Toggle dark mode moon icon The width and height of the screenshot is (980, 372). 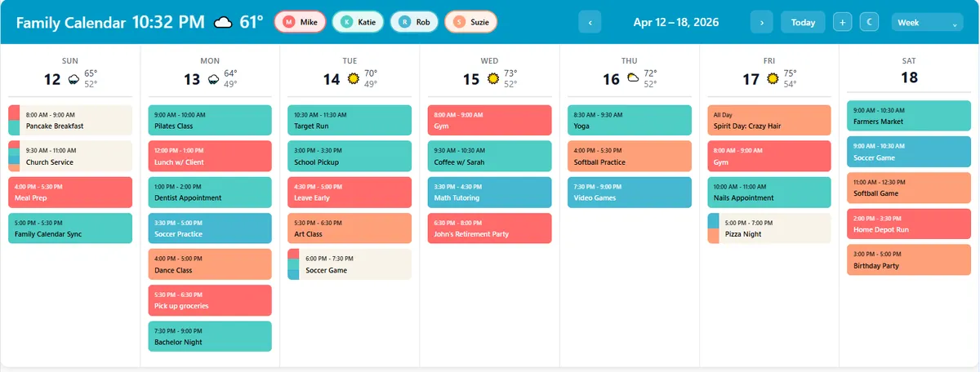click(869, 22)
